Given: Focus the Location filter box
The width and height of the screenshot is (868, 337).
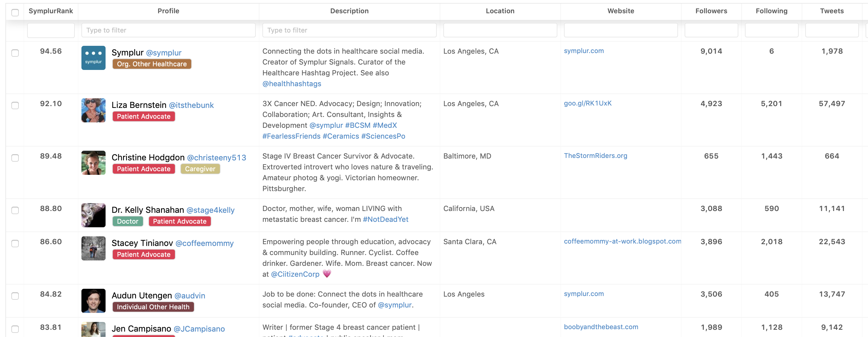Looking at the screenshot, I should (500, 30).
